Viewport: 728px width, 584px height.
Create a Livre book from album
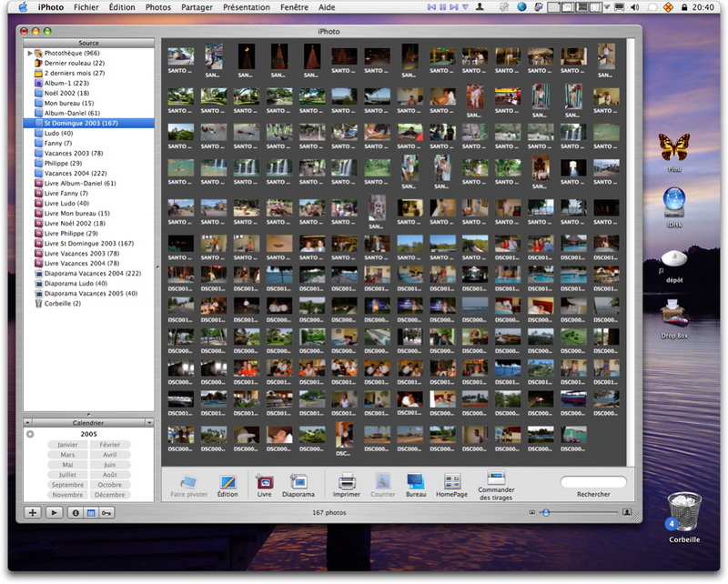[x=264, y=482]
